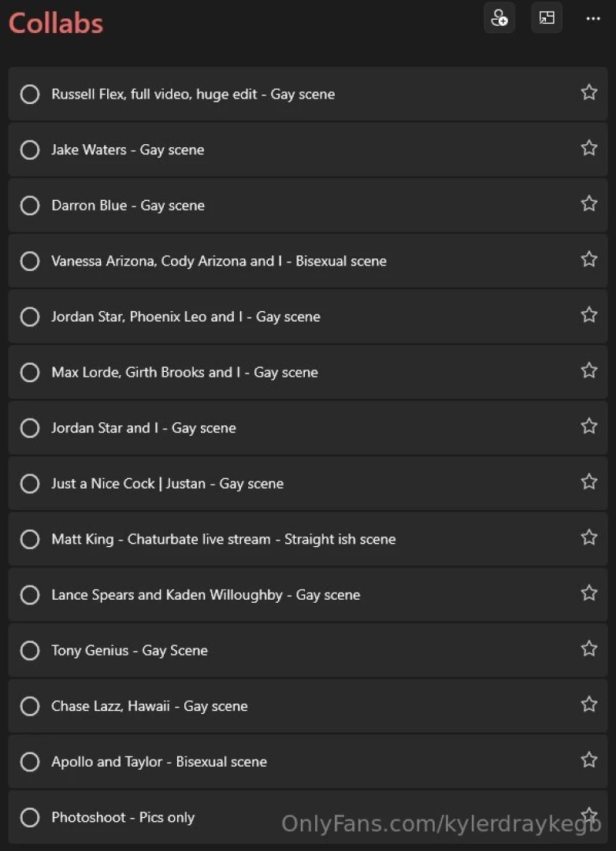Star the Apollo and Taylor task
Image resolution: width=616 pixels, height=851 pixels.
pyautogui.click(x=588, y=760)
